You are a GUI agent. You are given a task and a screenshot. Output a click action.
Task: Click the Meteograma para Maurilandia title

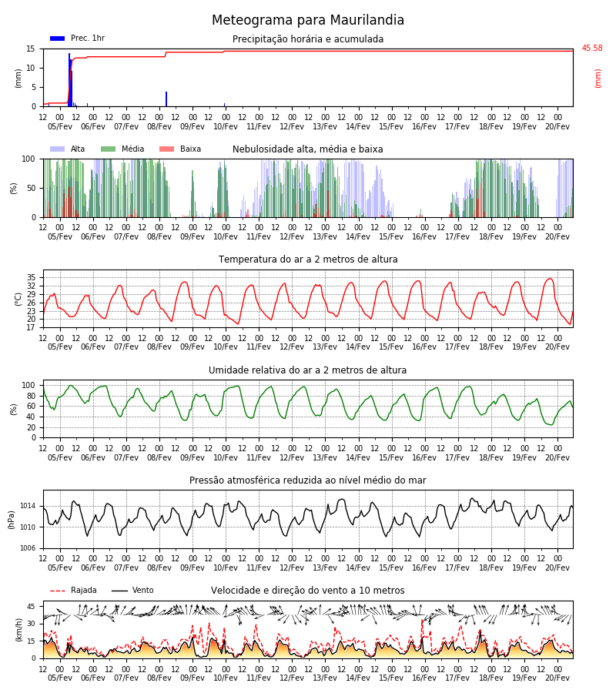coord(307,20)
